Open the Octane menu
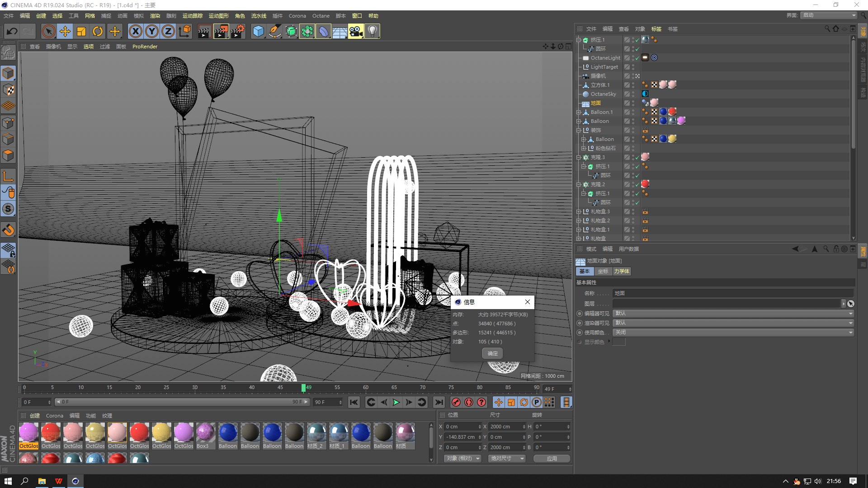 pyautogui.click(x=321, y=16)
